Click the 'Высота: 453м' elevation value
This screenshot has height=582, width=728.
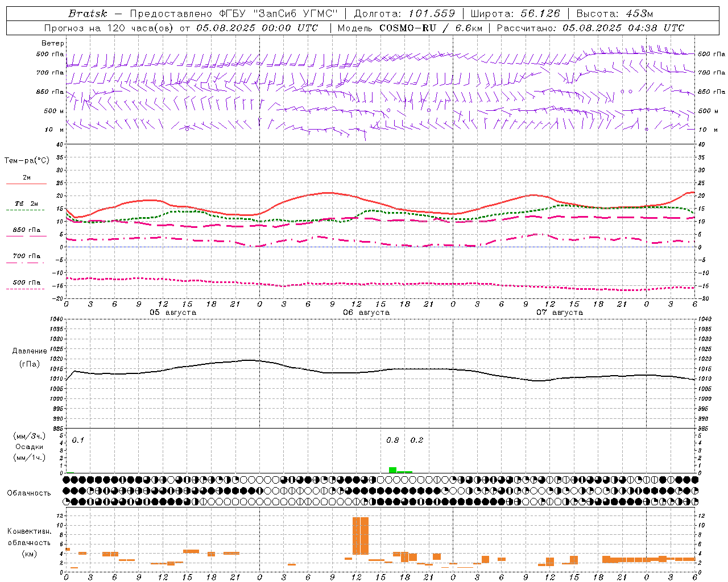pyautogui.click(x=615, y=14)
